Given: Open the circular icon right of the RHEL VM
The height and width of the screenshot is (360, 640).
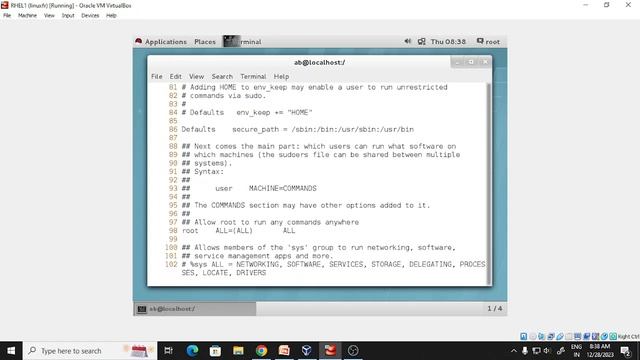Looking at the screenshot, I should click(353, 351).
